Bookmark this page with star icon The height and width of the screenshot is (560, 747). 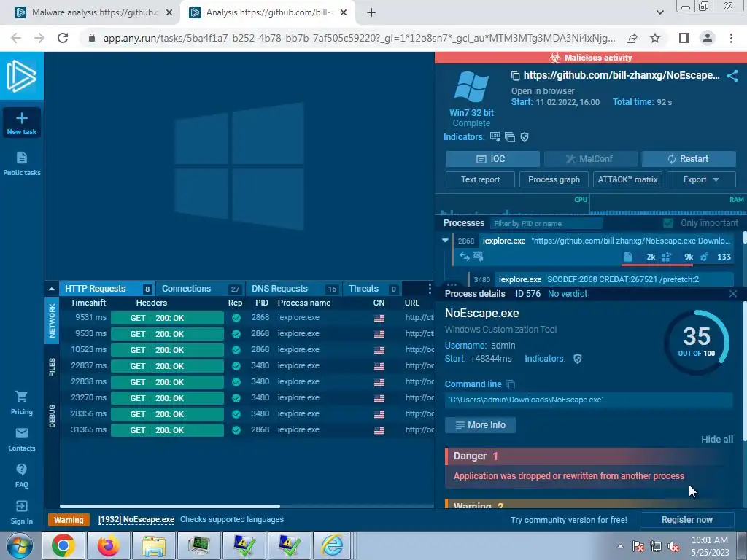[655, 38]
